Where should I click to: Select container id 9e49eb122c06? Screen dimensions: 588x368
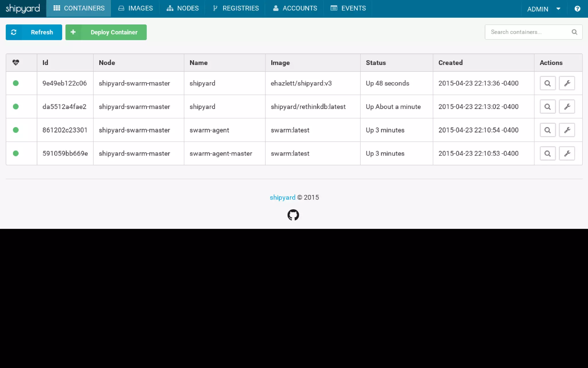[x=65, y=83]
